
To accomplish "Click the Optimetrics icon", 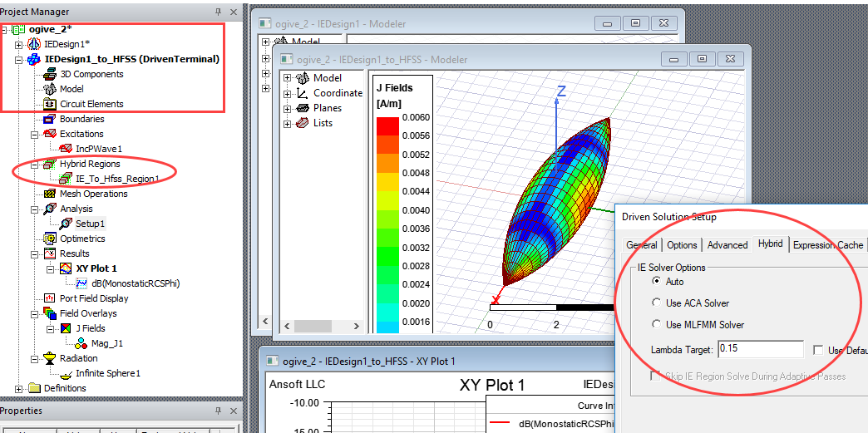I will [x=49, y=239].
